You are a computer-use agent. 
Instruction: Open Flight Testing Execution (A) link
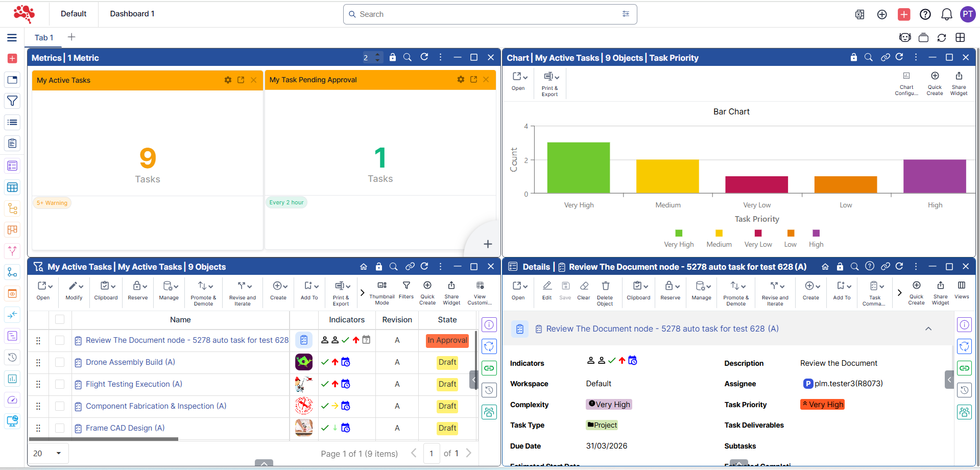point(134,384)
